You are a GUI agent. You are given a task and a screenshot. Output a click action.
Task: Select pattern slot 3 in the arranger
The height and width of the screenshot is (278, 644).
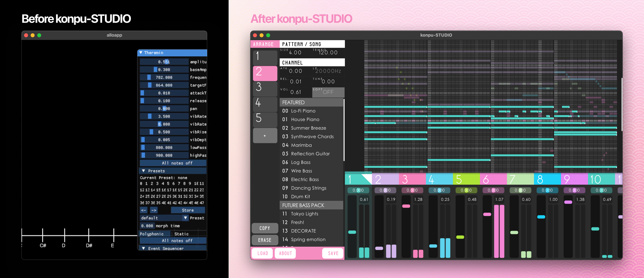coord(265,89)
